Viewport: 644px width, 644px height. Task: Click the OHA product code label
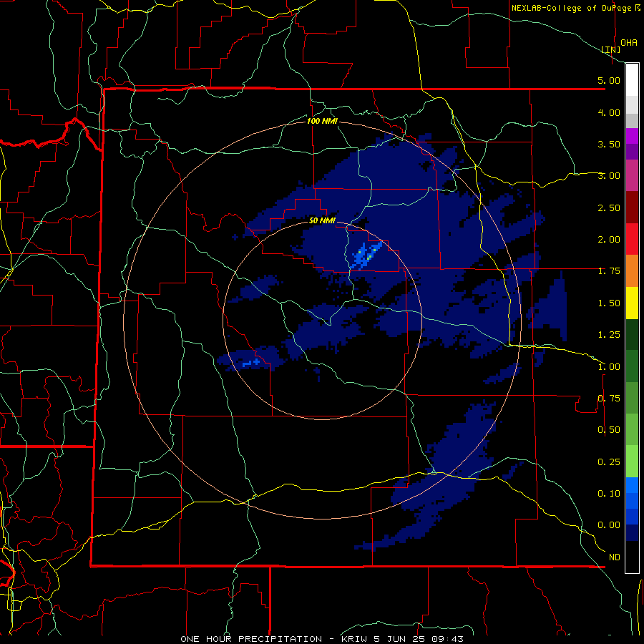629,42
